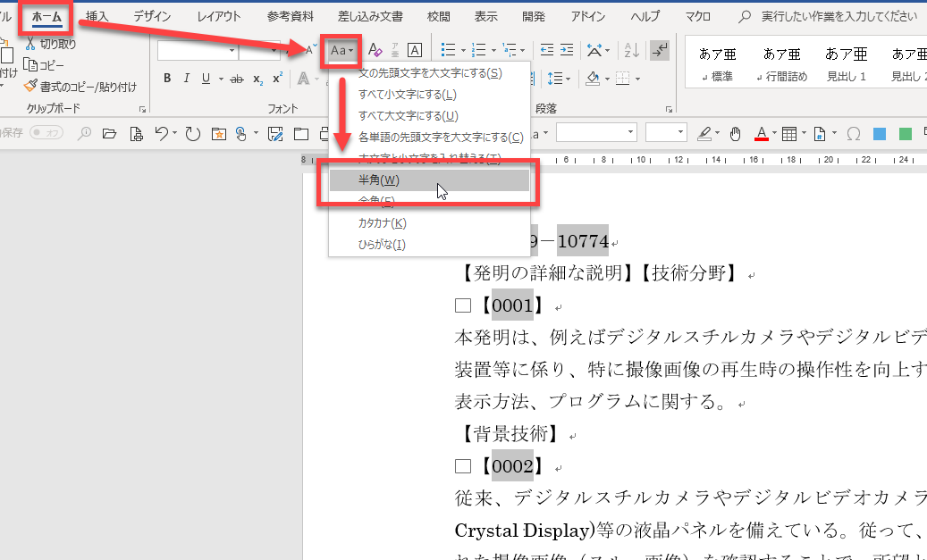Choose カタカナ(K) in the case menu

point(382,223)
